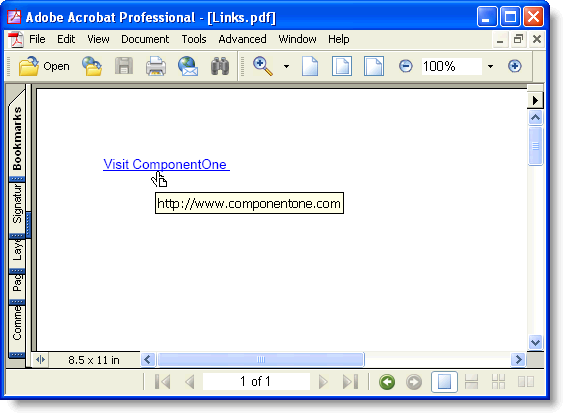Screen dimensions: 566x416
Task: Open the Advanced menu
Action: pyautogui.click(x=242, y=39)
